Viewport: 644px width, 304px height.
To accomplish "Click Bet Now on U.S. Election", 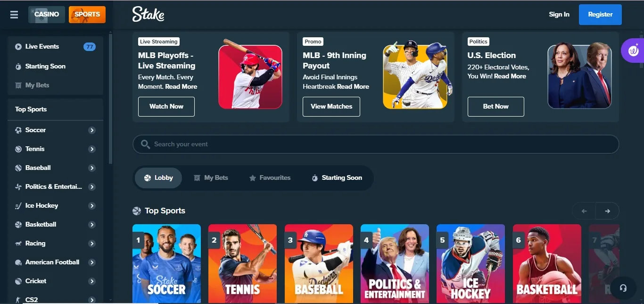I will 495,107.
